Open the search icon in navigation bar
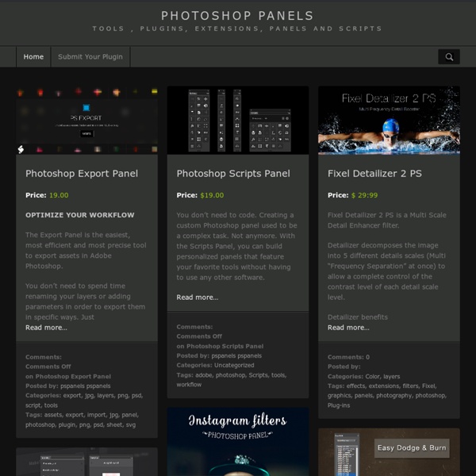 [449, 57]
